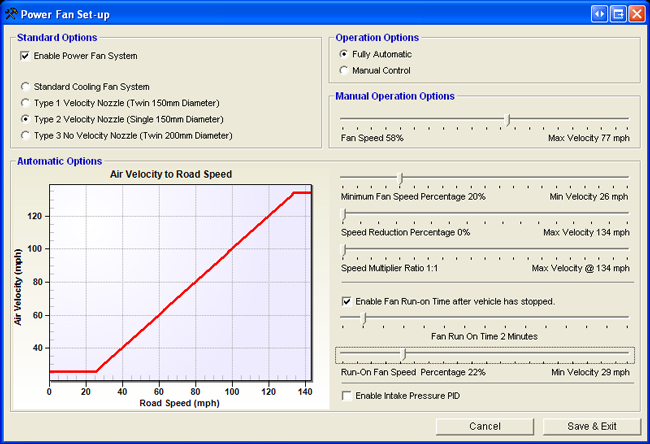The height and width of the screenshot is (444, 650).
Task: Enable Intake Pressure PID checkbox
Action: click(346, 396)
